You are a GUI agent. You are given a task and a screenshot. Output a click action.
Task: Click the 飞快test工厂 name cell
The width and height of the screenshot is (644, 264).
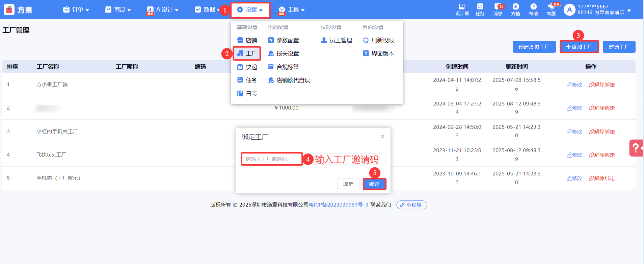(51, 155)
